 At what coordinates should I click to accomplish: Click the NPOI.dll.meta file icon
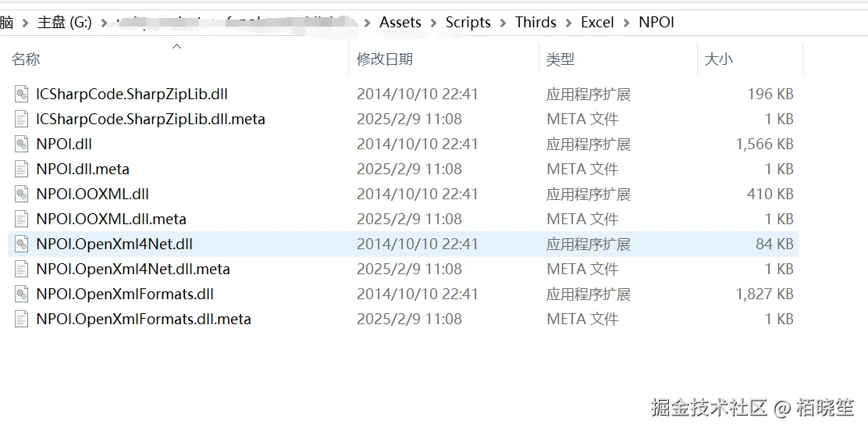(21, 169)
